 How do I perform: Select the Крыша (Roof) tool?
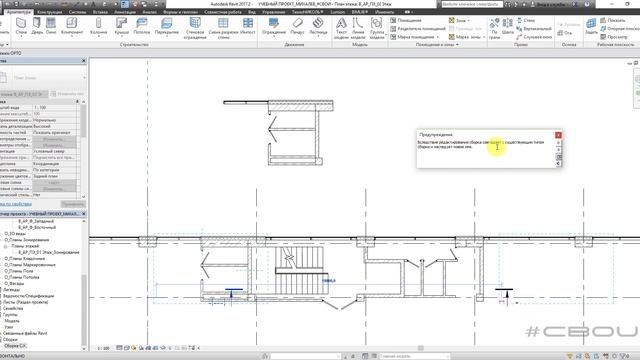tap(122, 27)
